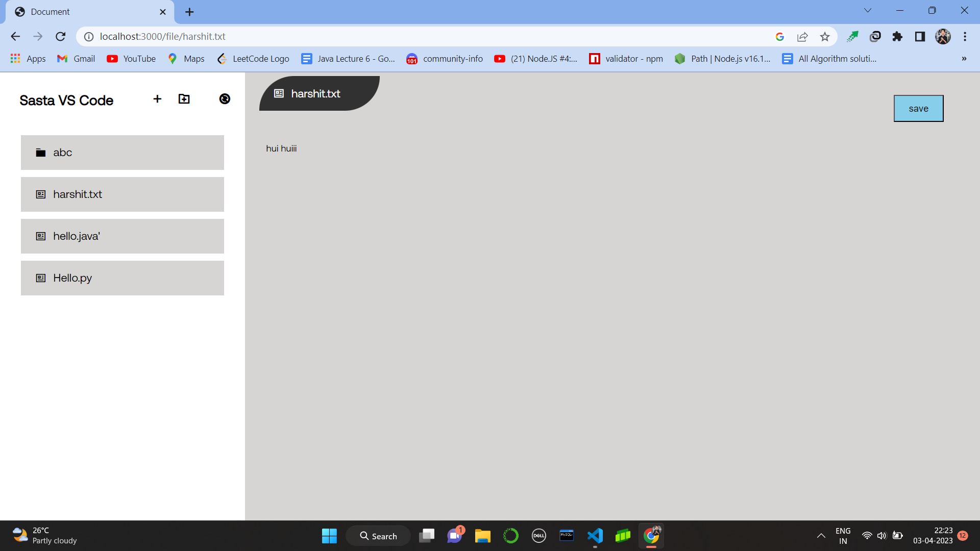
Task: Click the file icon beside Hello.py
Action: pos(40,278)
